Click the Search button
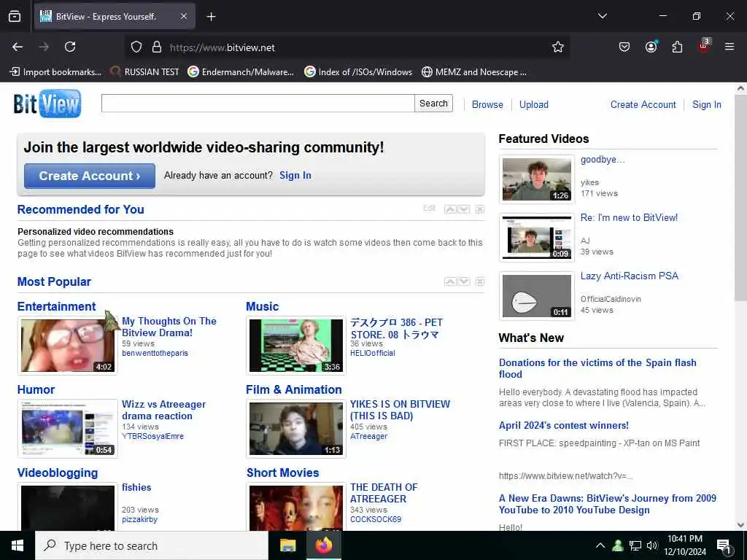The height and width of the screenshot is (560, 747). (x=433, y=104)
